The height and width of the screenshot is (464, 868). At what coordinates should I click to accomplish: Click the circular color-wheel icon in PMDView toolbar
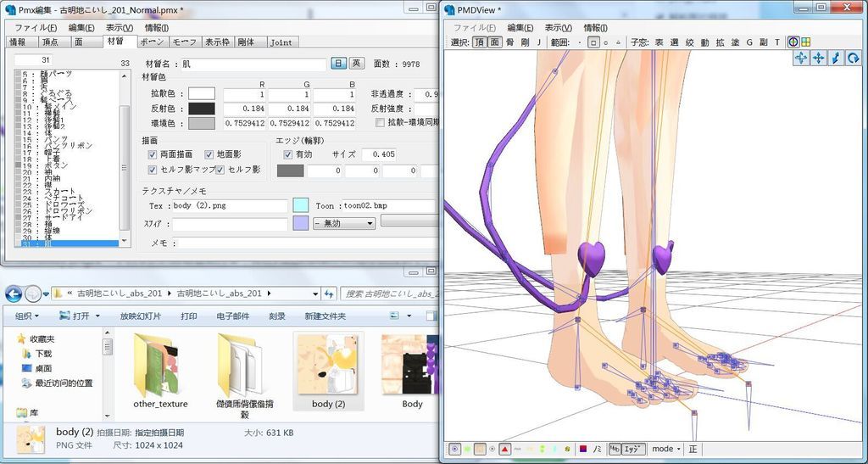(x=793, y=42)
